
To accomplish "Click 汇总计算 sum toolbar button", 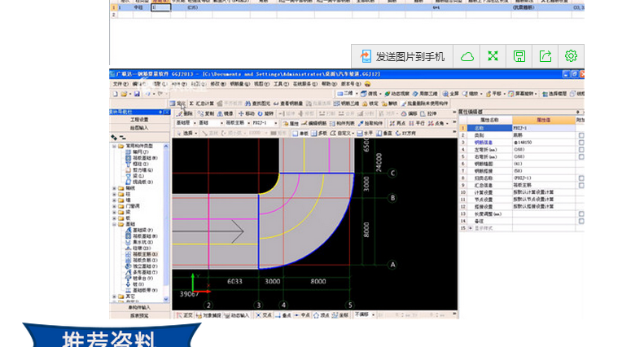I will [202, 103].
